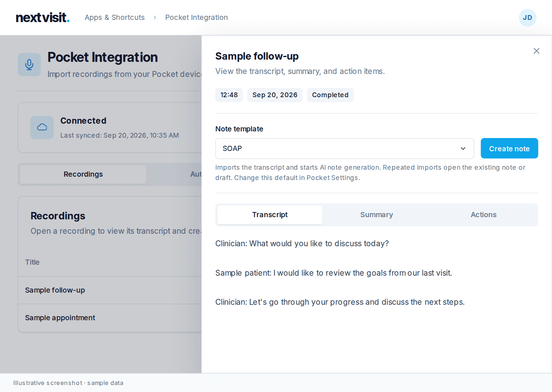Click the nextvisit logo

(43, 18)
